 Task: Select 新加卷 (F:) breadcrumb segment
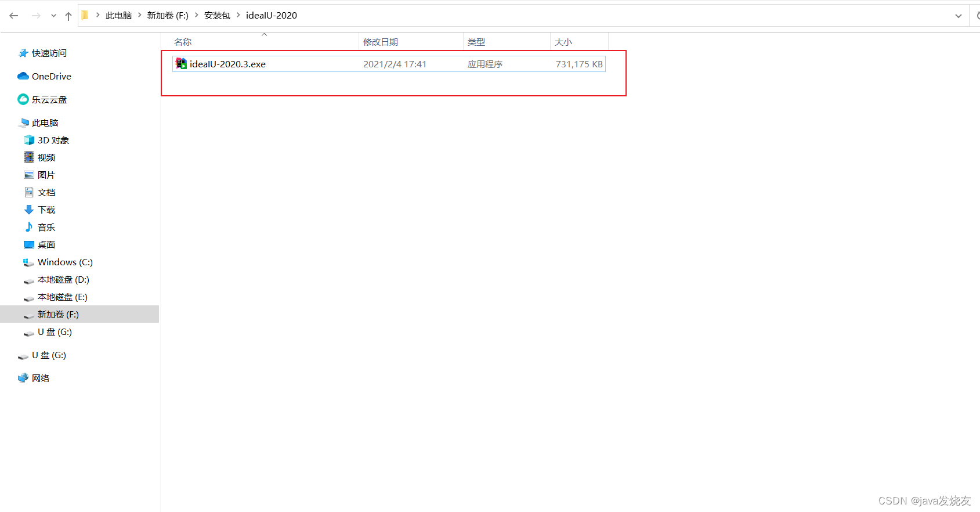168,16
